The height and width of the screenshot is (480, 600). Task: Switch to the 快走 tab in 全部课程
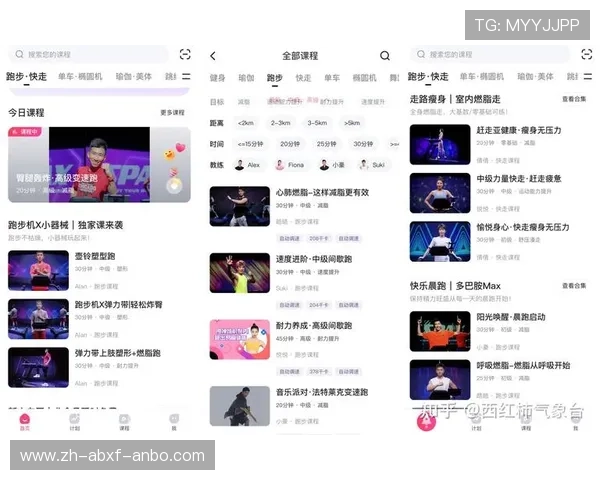tap(303, 78)
